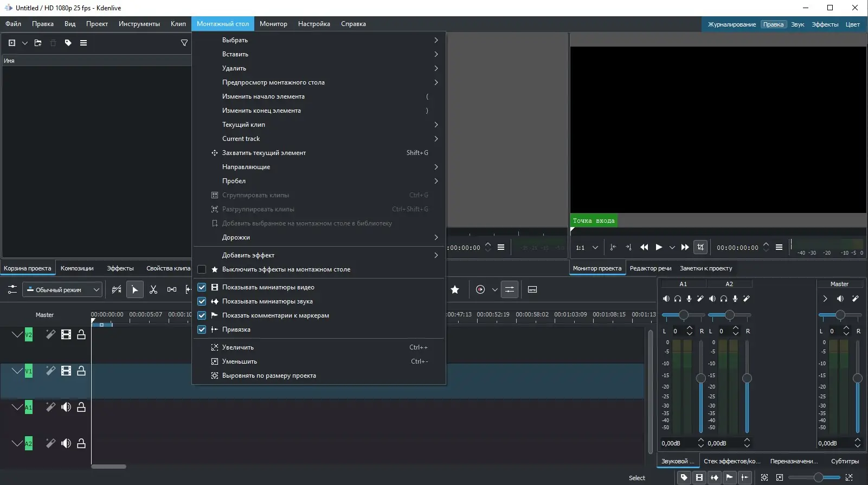Activate the Selection arrow tool

[x=135, y=290]
